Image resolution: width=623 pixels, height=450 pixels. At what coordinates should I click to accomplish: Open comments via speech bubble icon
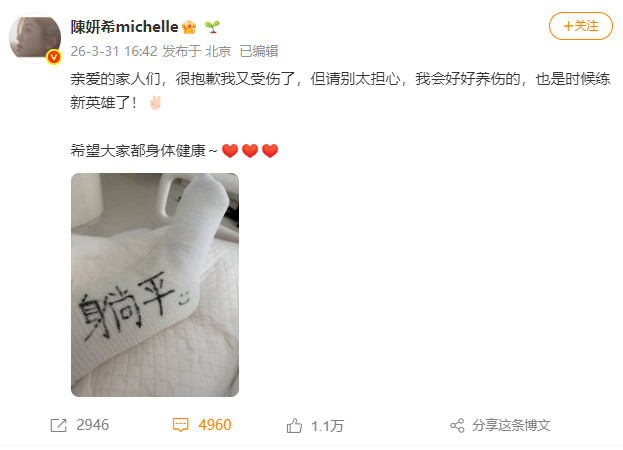180,425
